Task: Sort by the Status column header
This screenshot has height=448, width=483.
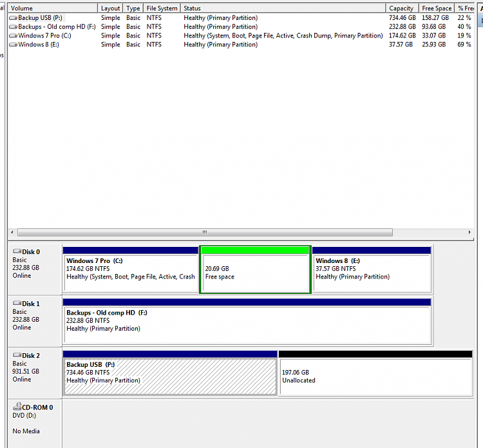Action: pos(283,8)
